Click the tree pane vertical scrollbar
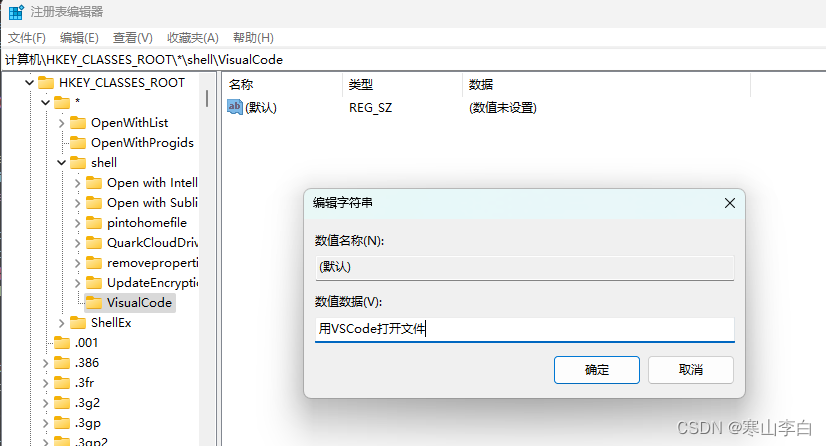This screenshot has width=826, height=446. pyautogui.click(x=207, y=99)
